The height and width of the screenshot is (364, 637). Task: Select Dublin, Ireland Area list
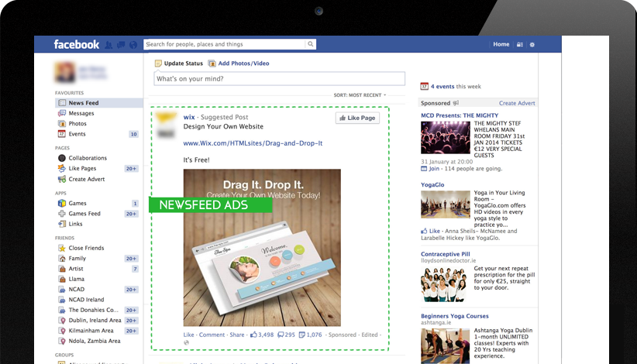point(95,320)
